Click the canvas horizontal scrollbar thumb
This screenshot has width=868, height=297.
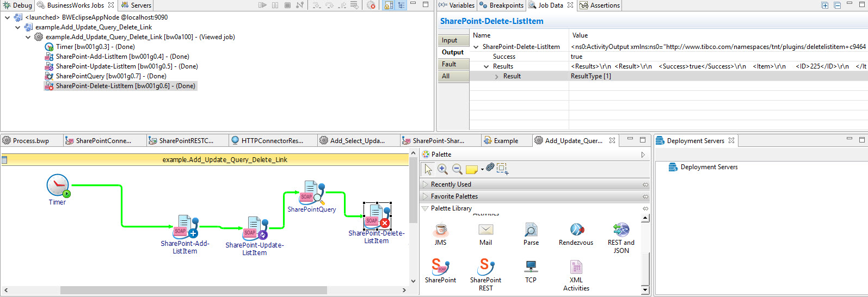tap(194, 290)
